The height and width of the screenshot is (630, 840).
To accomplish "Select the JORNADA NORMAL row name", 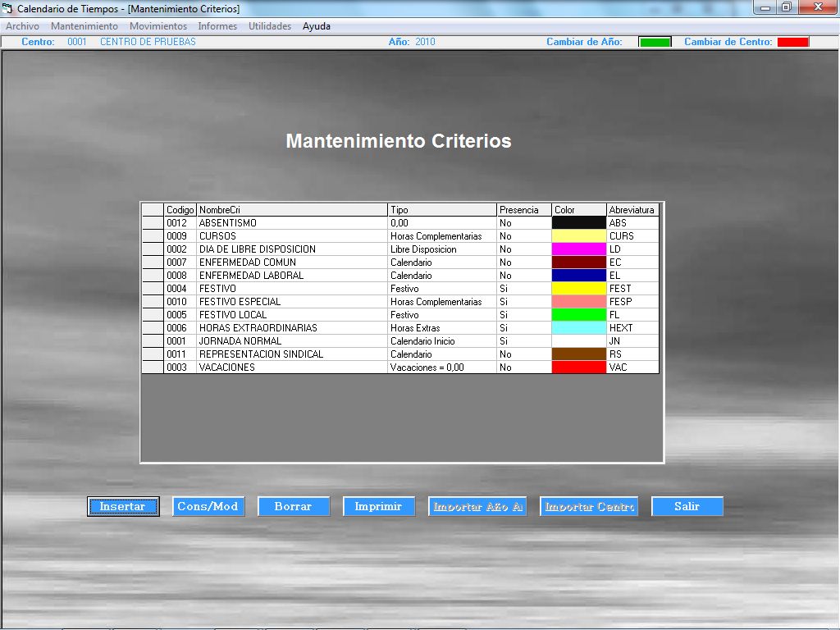I will pyautogui.click(x=291, y=341).
